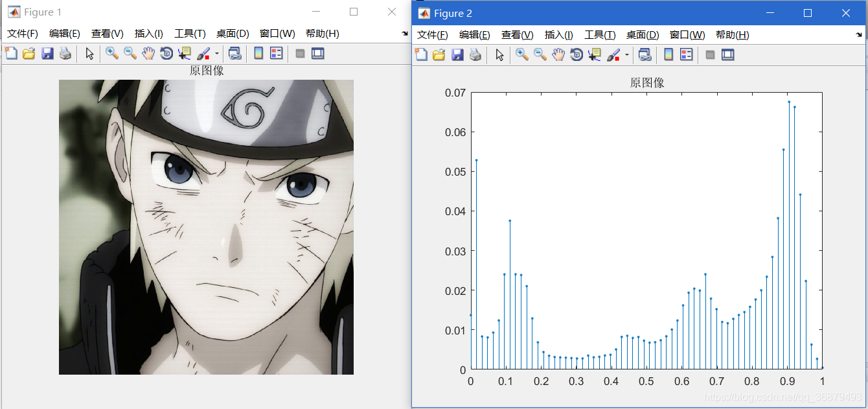Maximize the Figure 2 window
This screenshot has width=868, height=409.
[808, 13]
